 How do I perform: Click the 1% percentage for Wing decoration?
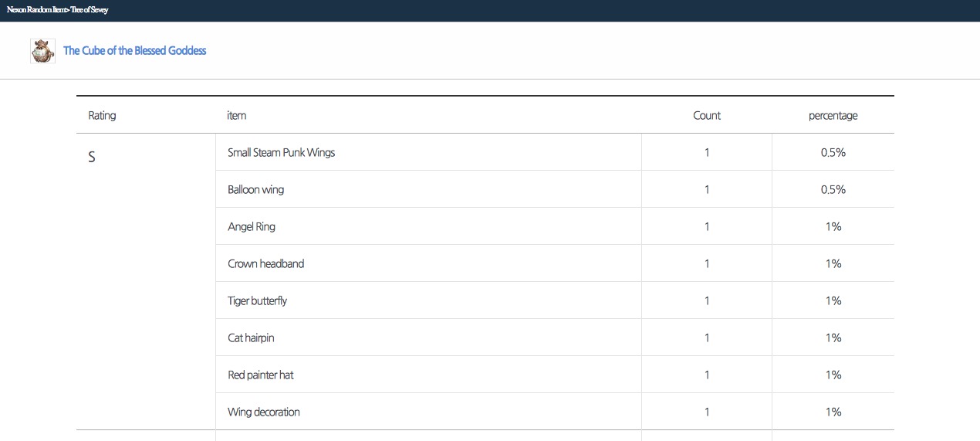(833, 412)
